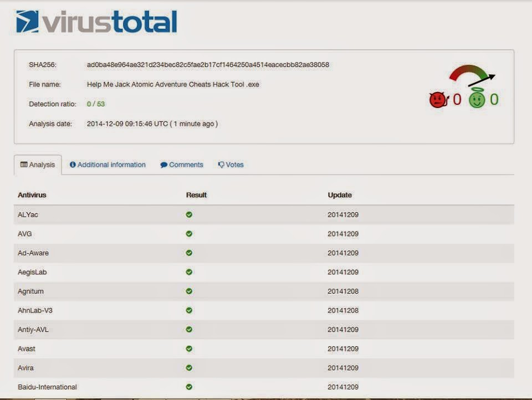Switch to Additional information tab
The height and width of the screenshot is (400, 532).
pyautogui.click(x=108, y=165)
